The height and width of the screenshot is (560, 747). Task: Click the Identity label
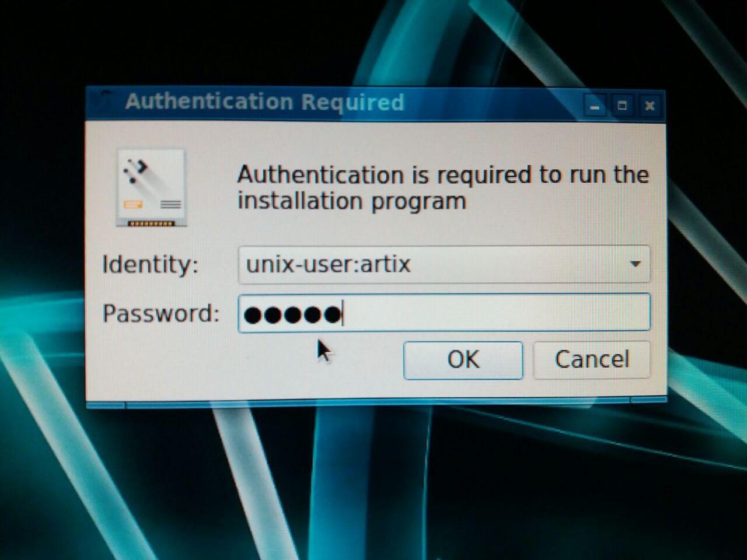coord(150,264)
